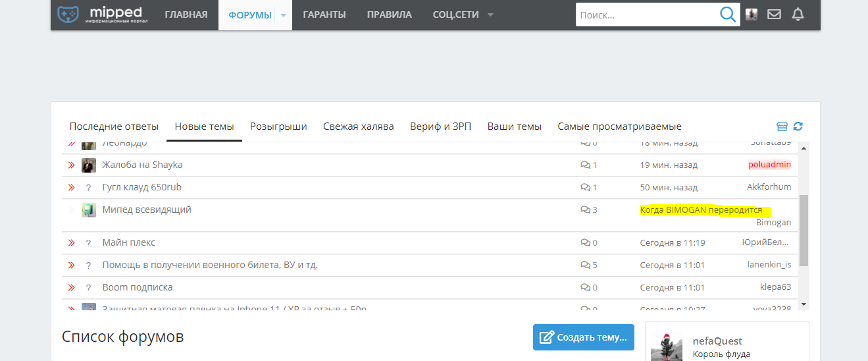The height and width of the screenshot is (361, 868).
Task: Click the Создать тему button
Action: (x=584, y=337)
